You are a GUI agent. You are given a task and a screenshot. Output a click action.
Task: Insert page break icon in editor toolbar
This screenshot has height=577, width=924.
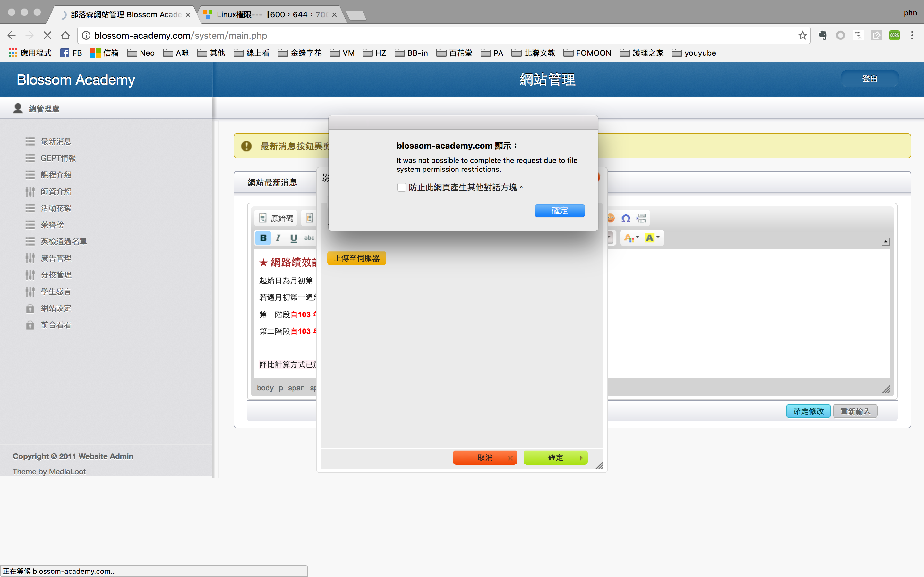641,218
